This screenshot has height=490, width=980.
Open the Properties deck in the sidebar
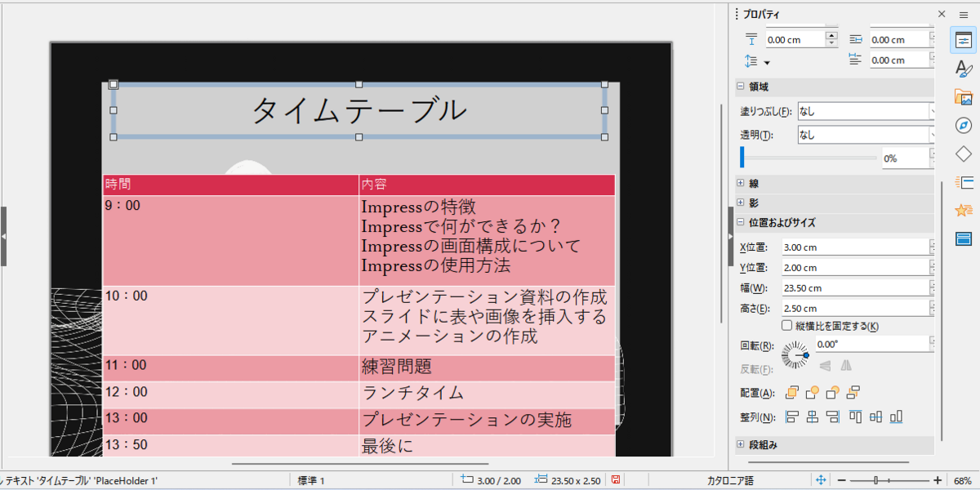point(963,40)
